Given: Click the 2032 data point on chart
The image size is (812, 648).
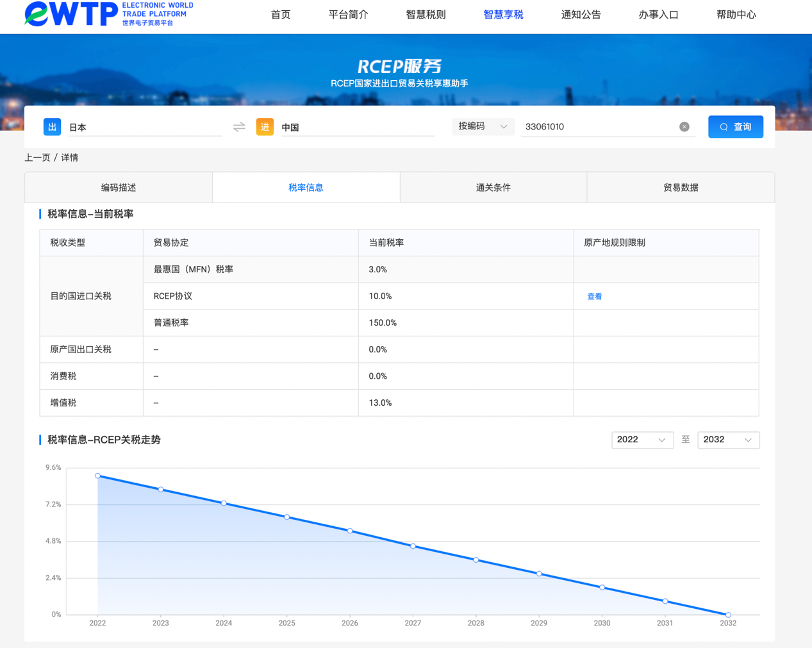Looking at the screenshot, I should (x=728, y=615).
